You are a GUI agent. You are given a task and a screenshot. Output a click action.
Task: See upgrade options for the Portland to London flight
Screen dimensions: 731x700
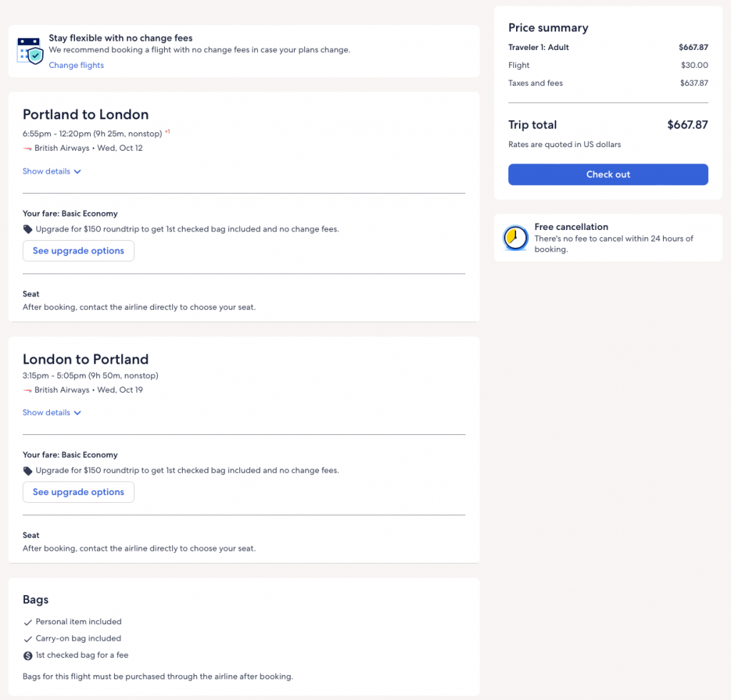point(79,251)
